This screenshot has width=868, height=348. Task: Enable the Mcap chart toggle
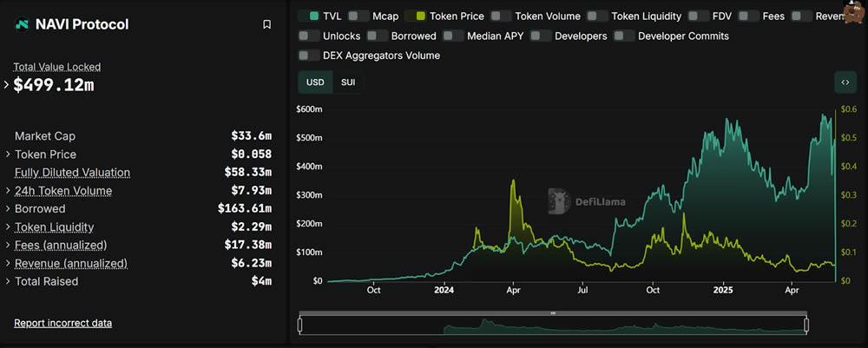point(360,16)
